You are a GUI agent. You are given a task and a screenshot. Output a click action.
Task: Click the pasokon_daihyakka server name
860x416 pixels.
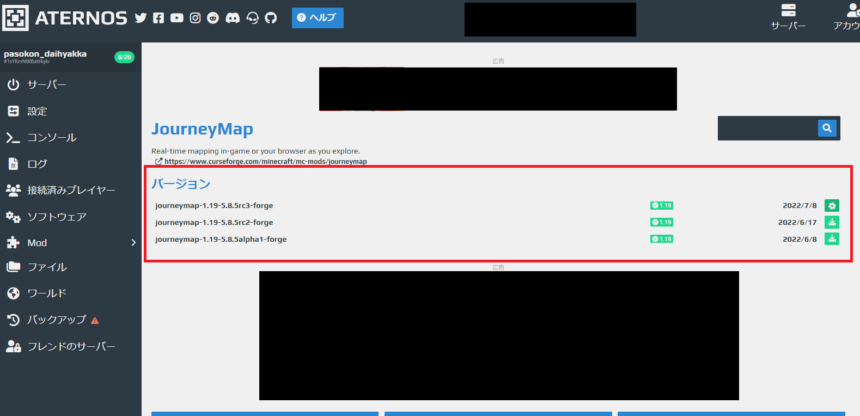45,54
